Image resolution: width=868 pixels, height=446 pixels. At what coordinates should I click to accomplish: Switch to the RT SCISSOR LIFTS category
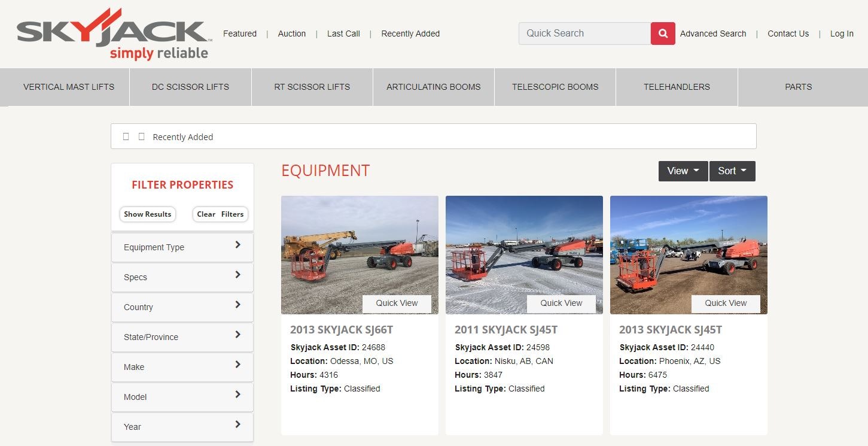click(312, 87)
